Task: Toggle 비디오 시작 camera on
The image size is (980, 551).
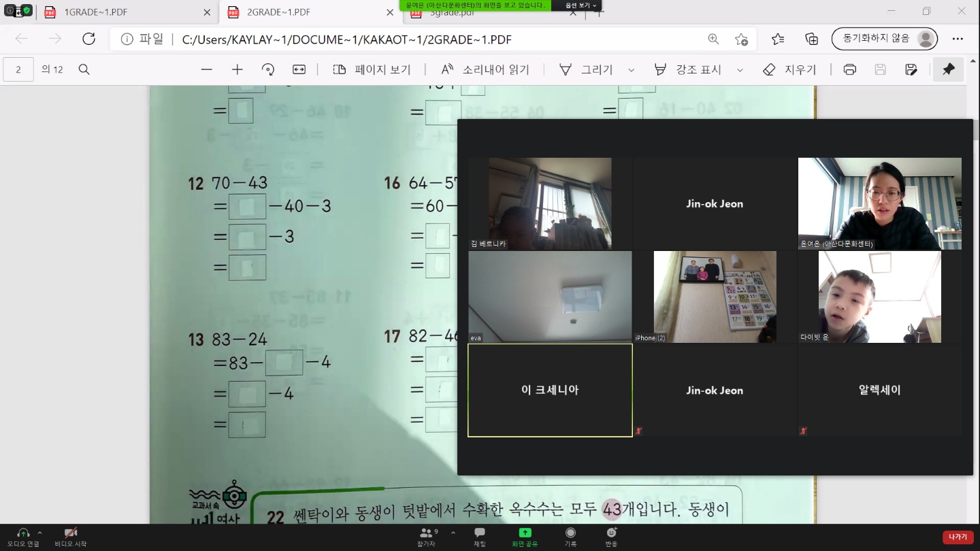Action: [70, 535]
